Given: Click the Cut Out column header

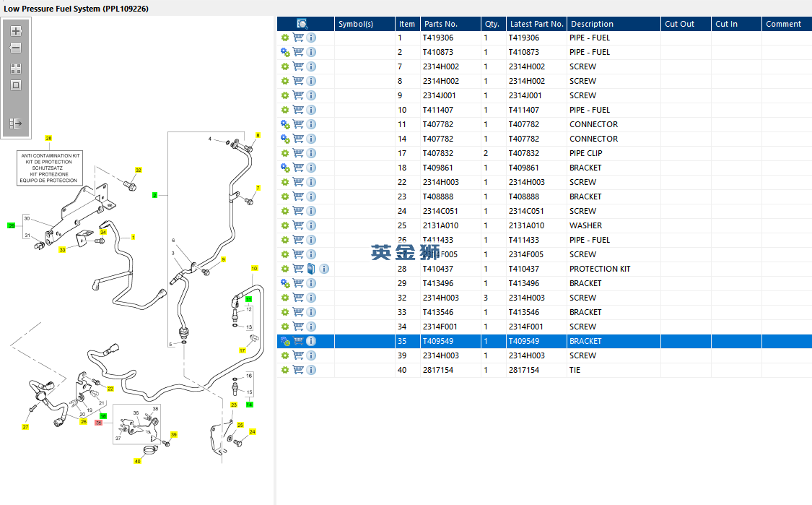Looking at the screenshot, I should pyautogui.click(x=686, y=24).
